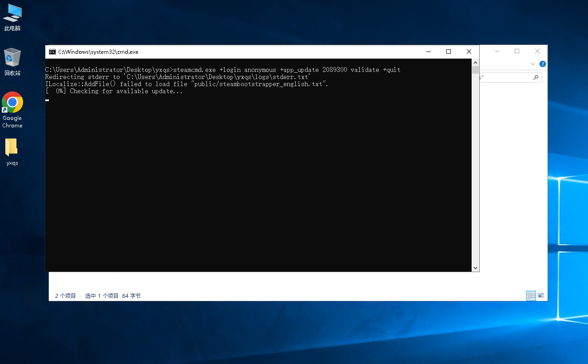Click the blue help question mark icon

coord(542,64)
